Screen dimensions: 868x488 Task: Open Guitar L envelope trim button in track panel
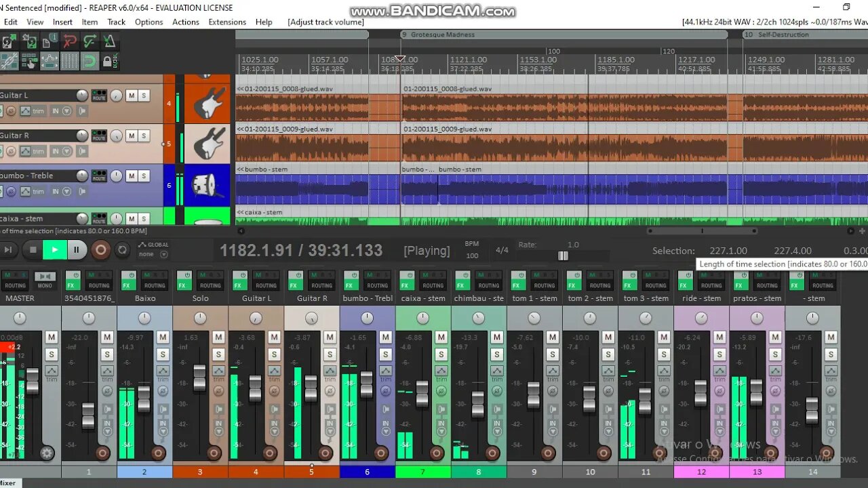32,111
